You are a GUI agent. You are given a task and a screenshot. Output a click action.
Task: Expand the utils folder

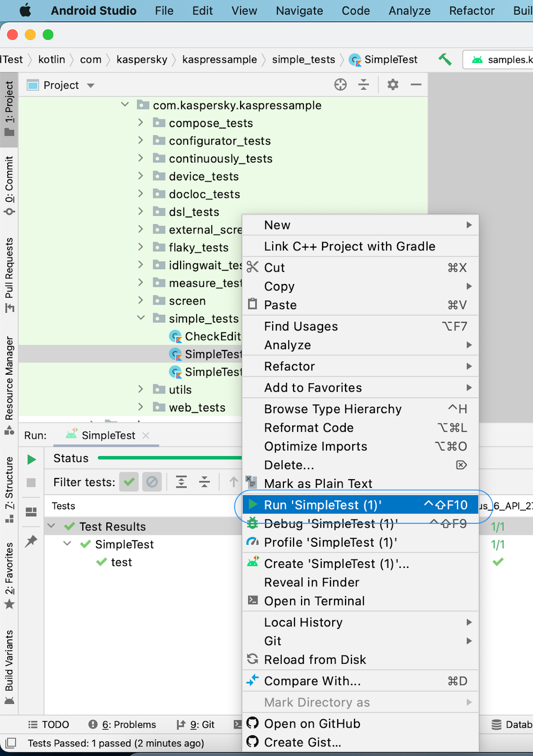tap(140, 389)
